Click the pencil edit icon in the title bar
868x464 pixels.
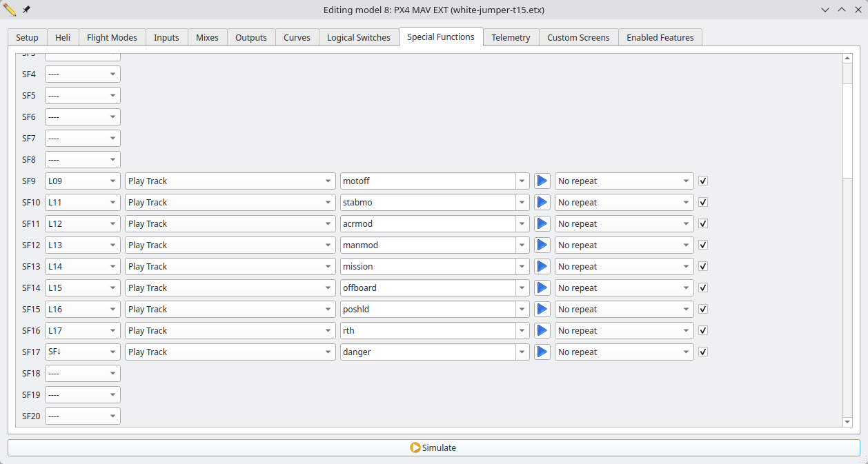(x=10, y=9)
